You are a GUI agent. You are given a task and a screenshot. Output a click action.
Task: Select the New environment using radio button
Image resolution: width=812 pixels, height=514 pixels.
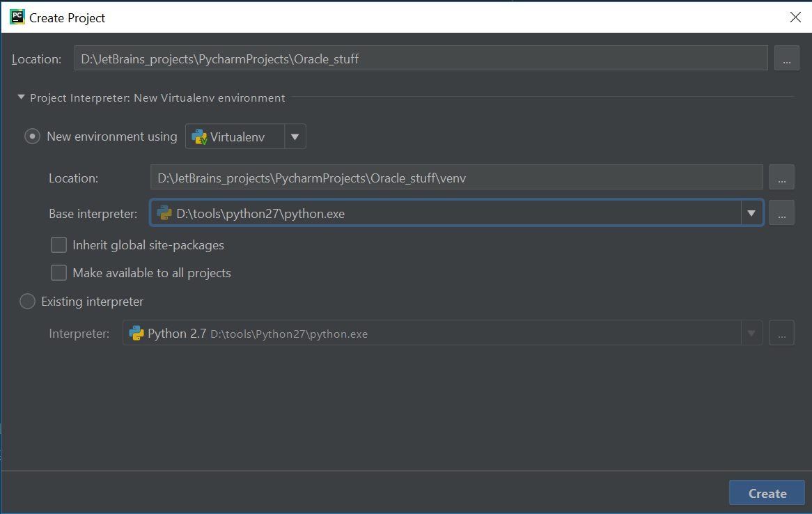coord(32,137)
